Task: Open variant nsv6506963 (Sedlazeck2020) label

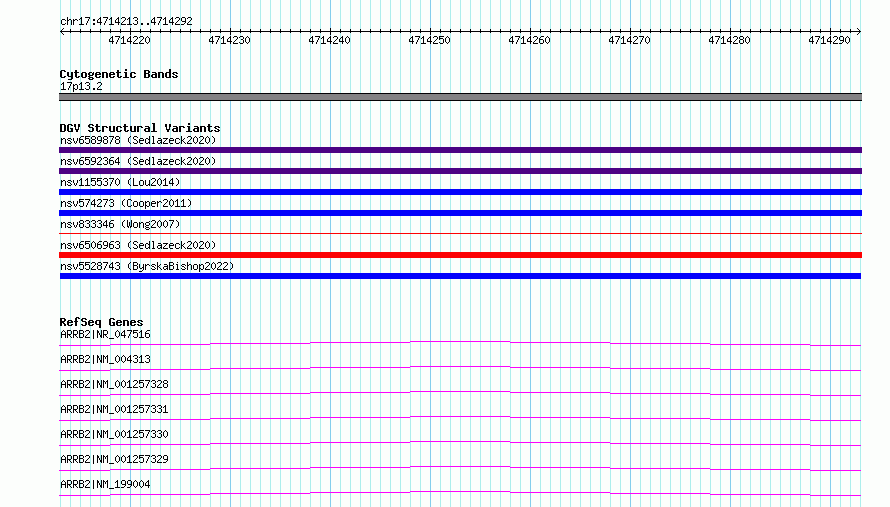Action: (138, 245)
